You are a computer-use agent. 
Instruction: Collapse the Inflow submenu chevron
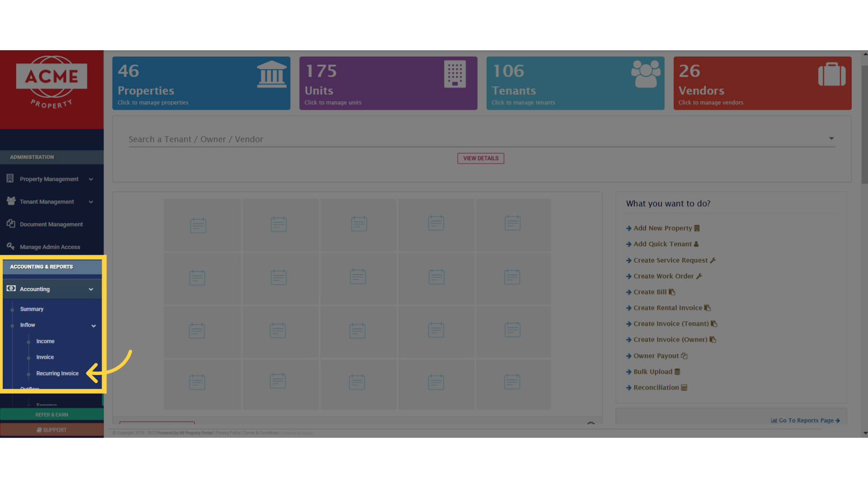[94, 326]
